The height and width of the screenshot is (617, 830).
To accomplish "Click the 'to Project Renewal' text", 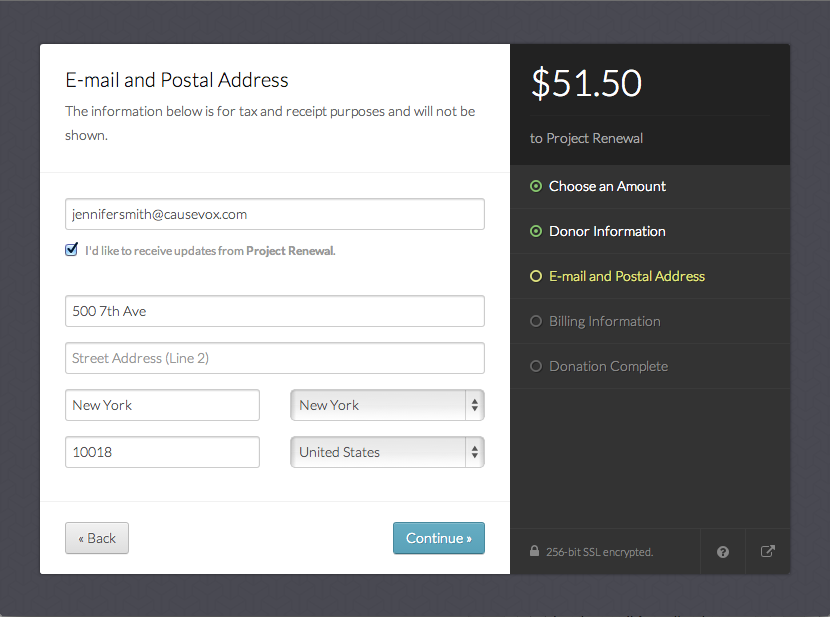I will 586,138.
